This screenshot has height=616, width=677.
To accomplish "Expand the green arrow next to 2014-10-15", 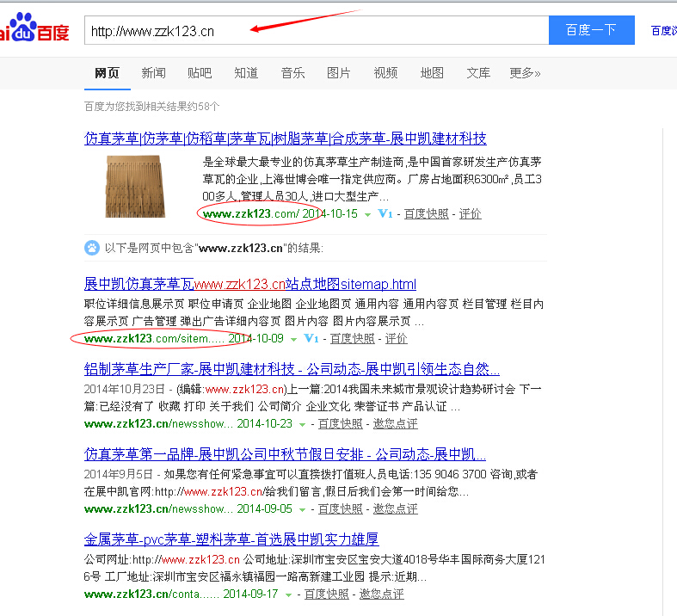I will [x=367, y=214].
